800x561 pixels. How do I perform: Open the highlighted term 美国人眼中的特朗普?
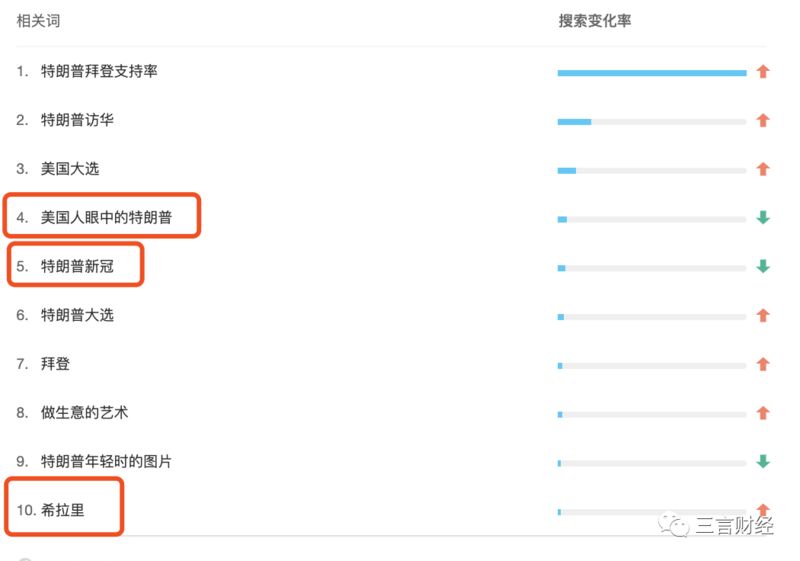106,217
